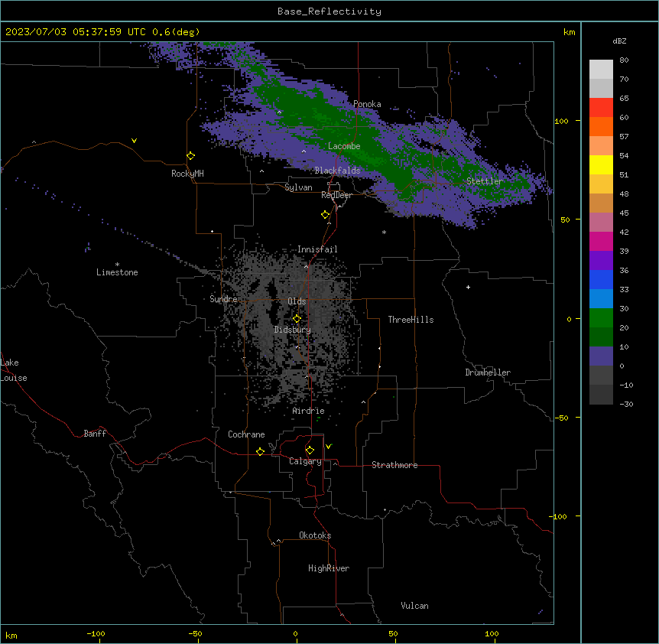Click the asterisk marker east of Innisfail

coord(384,232)
